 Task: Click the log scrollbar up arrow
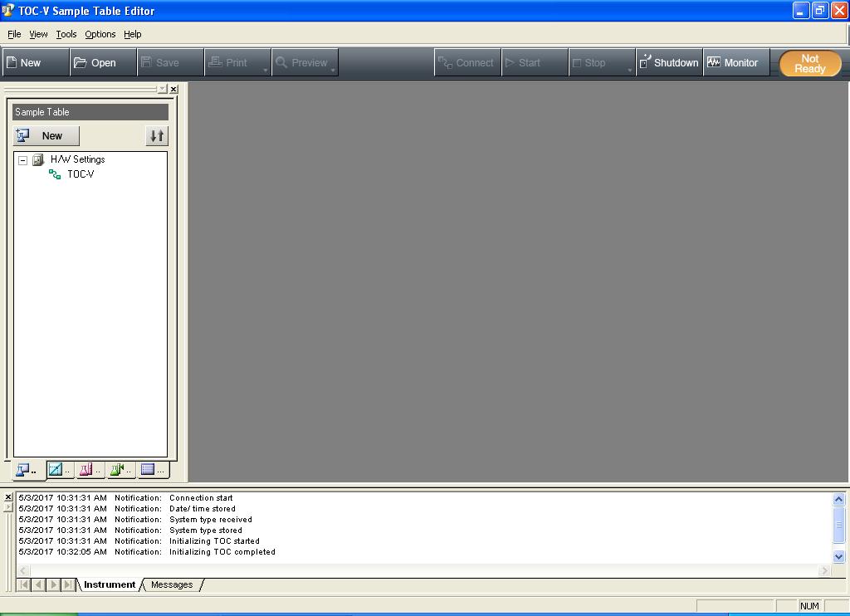[x=838, y=500]
